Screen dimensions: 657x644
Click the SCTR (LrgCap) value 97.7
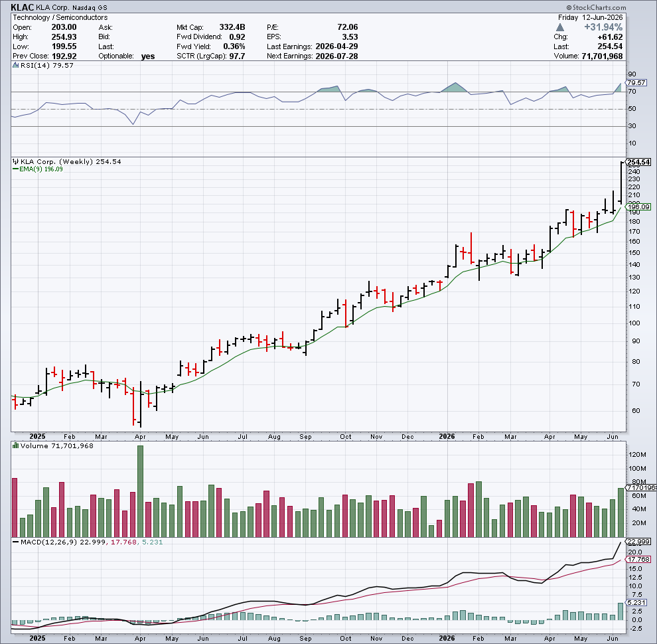pos(237,56)
